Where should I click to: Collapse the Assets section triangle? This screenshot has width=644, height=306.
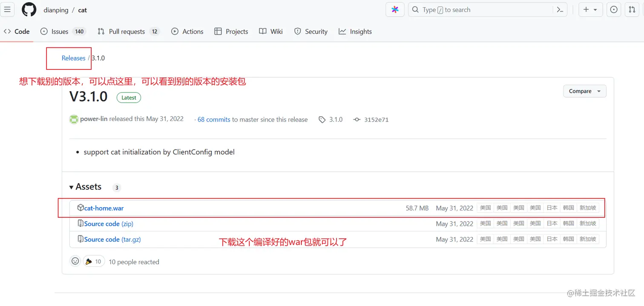72,187
